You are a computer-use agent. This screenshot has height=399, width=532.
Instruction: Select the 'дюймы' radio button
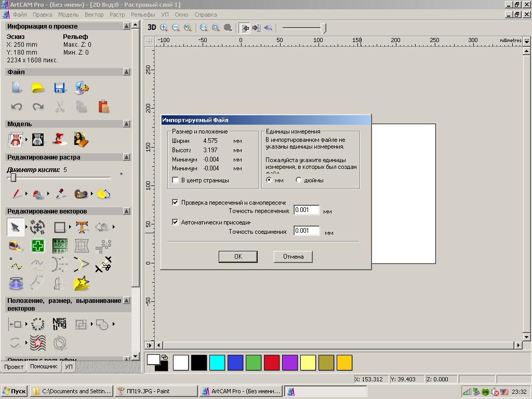click(x=299, y=180)
